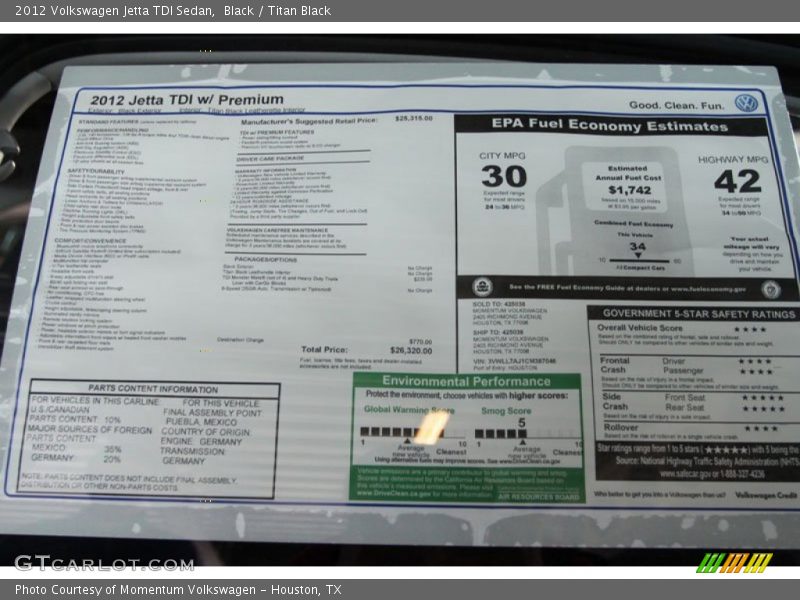Click the MSRP amount $25,315.00
800x600 pixels.
point(414,118)
